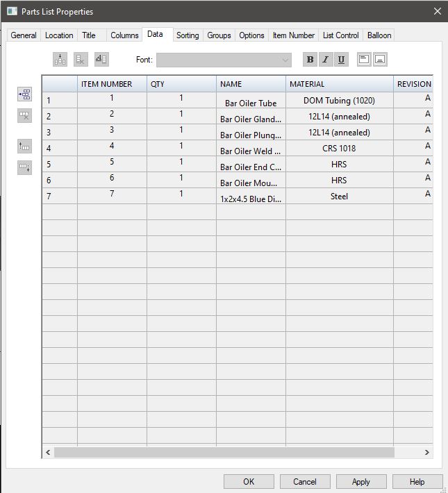
Task: Click the move row down icon
Action: (x=24, y=167)
